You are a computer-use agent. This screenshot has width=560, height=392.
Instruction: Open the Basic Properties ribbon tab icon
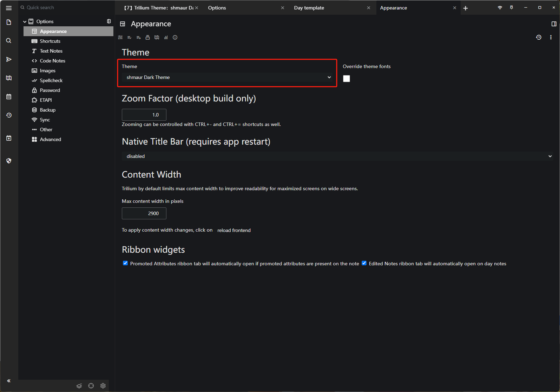tap(120, 38)
